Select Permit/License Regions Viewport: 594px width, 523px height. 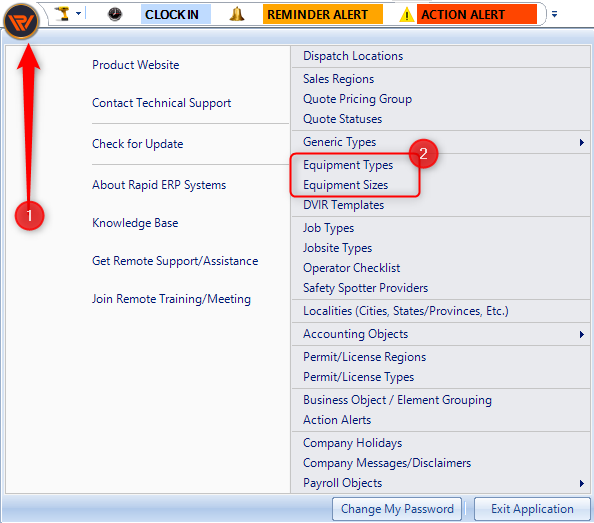coord(441,357)
